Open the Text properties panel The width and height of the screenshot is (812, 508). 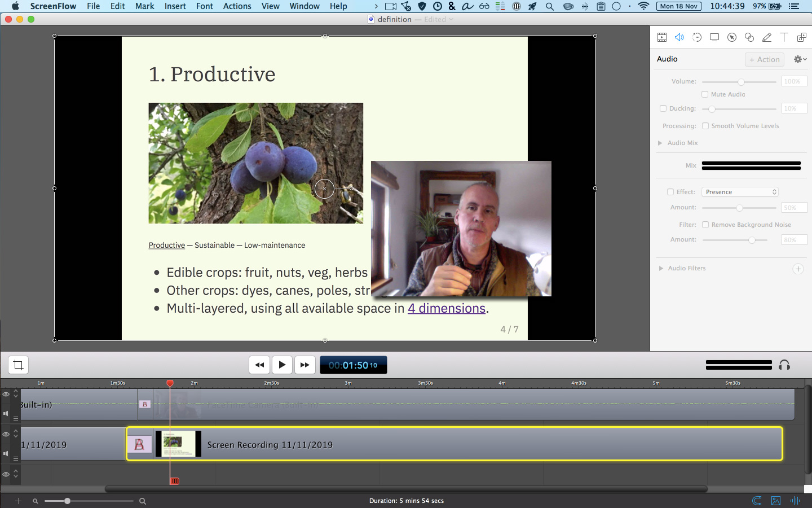coord(784,37)
